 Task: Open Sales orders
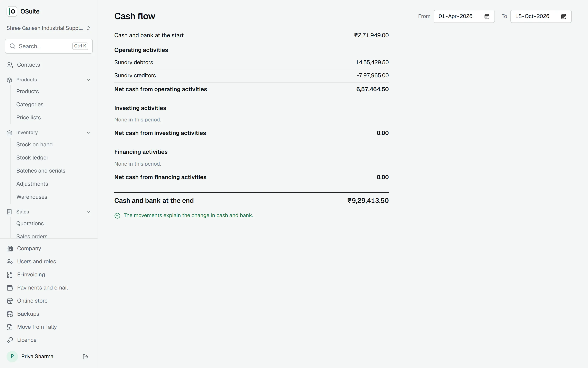(x=32, y=236)
